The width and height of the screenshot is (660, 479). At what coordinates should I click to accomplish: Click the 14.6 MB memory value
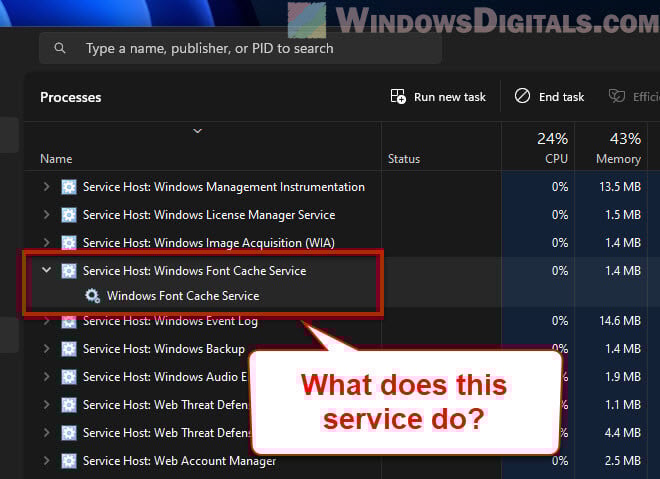tap(620, 321)
